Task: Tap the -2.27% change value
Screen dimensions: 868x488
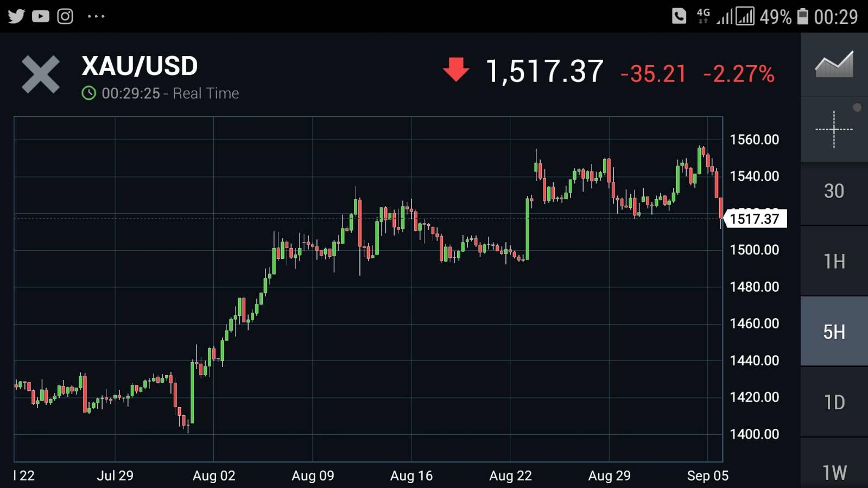Action: (739, 73)
